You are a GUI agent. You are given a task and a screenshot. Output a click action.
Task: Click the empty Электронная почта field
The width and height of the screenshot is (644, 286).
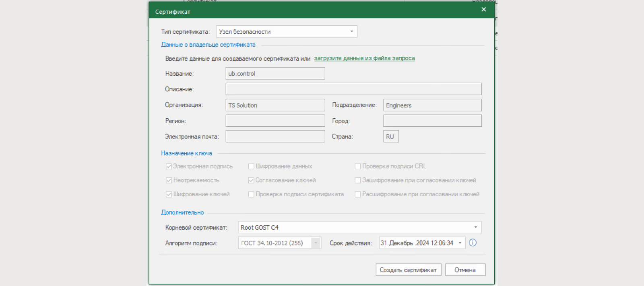[x=275, y=136]
